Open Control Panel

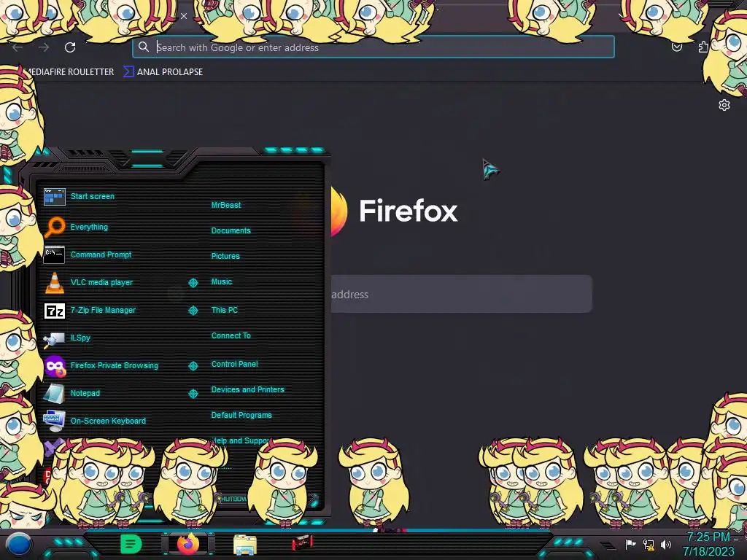234,364
